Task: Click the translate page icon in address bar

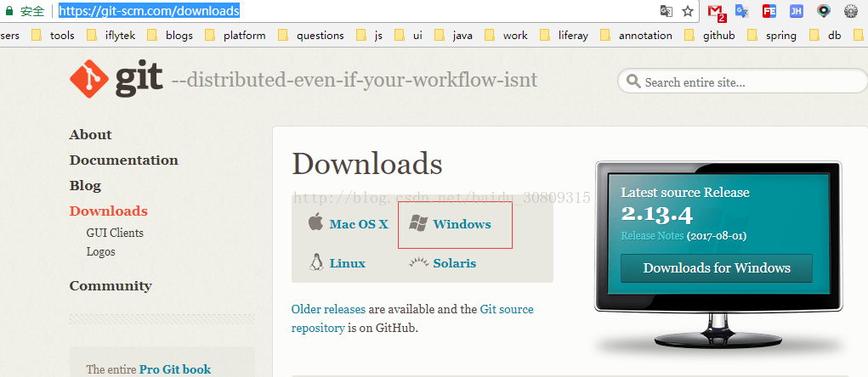Action: click(x=667, y=11)
